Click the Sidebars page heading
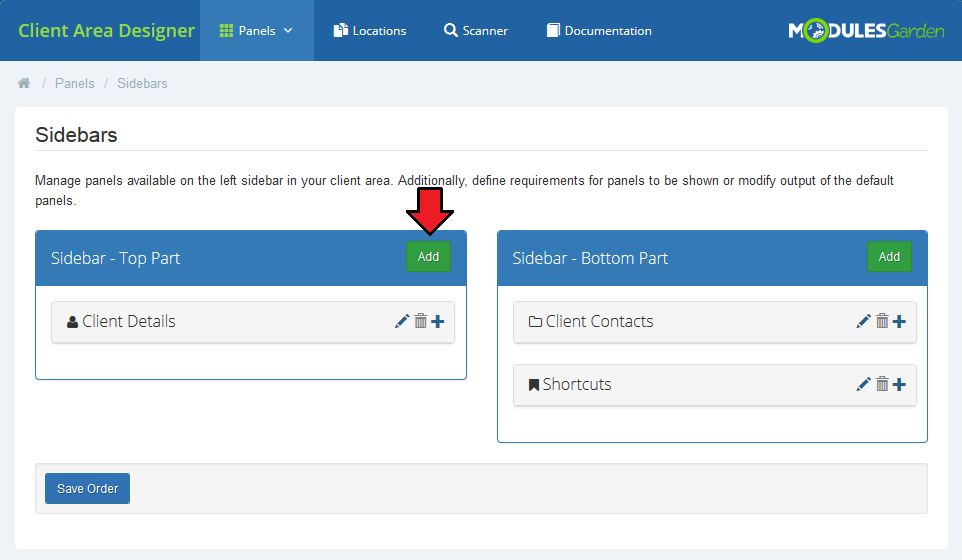Viewport: 962px width, 560px height. (76, 135)
